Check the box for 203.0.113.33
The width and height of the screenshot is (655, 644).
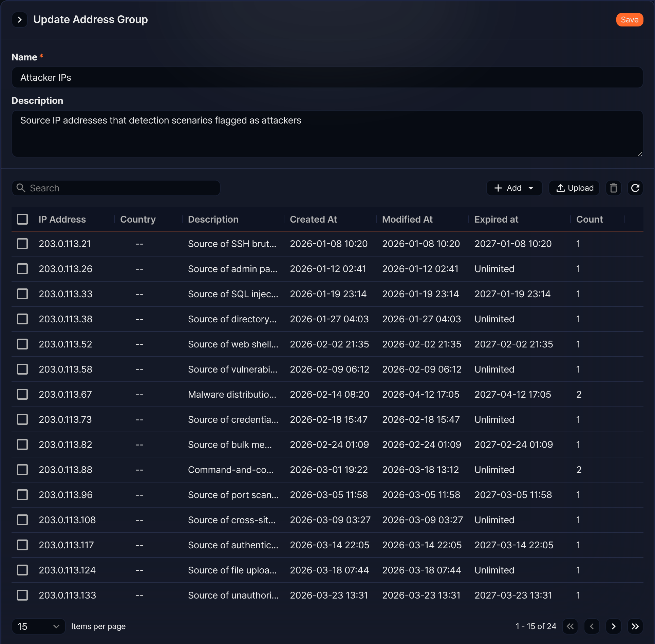(22, 294)
